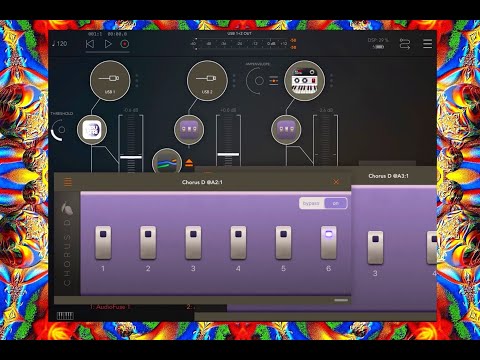Viewport: 480px width, 360px height.
Task: Start playback with the play button
Action: 108,44
